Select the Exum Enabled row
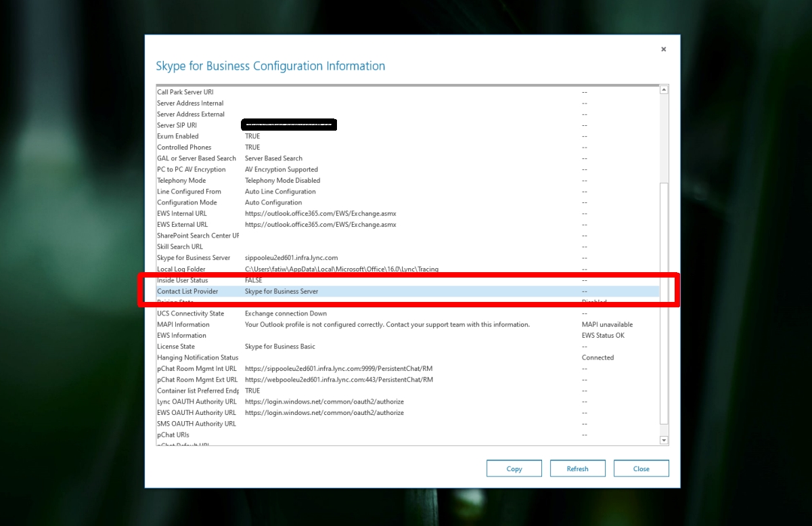Viewport: 812px width, 526px height. (408, 136)
